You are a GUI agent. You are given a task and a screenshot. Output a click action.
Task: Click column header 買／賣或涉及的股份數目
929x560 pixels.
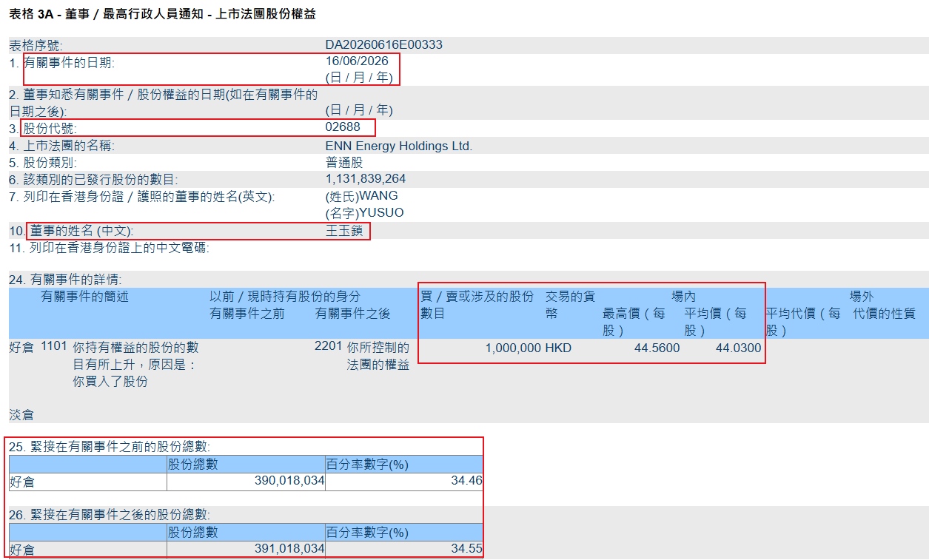[477, 305]
